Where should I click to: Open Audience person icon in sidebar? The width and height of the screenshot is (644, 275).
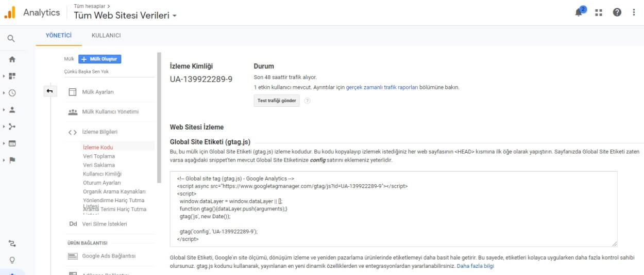(12, 110)
